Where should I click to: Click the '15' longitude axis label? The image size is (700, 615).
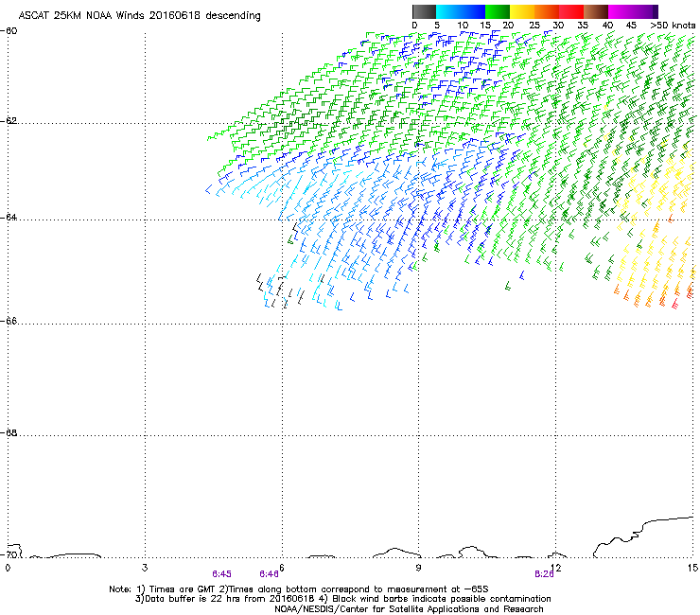pyautogui.click(x=692, y=568)
